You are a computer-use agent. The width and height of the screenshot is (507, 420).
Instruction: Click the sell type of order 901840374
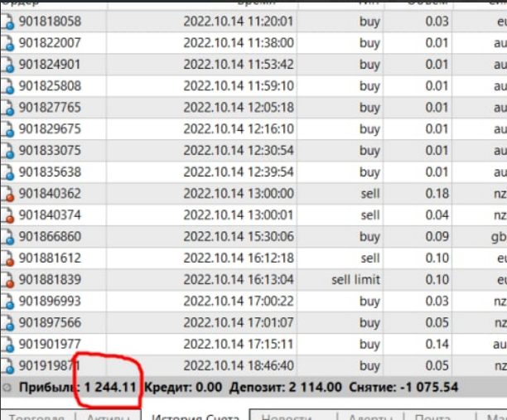point(370,215)
